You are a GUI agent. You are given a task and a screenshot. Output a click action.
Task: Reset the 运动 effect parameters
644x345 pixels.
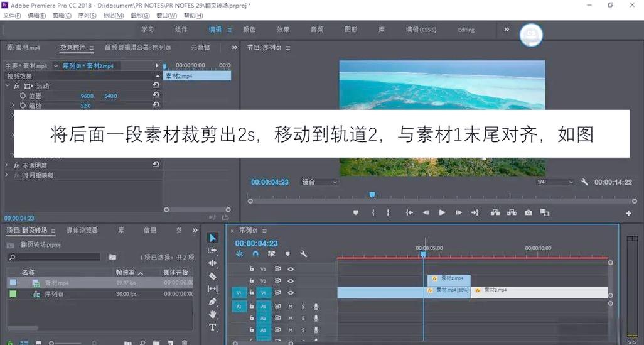tap(156, 85)
